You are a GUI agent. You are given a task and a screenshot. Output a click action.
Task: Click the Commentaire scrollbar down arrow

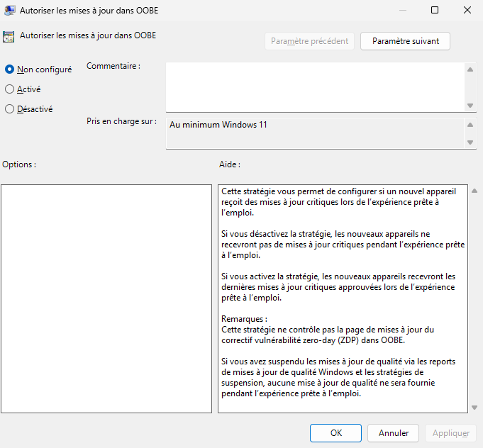470,106
